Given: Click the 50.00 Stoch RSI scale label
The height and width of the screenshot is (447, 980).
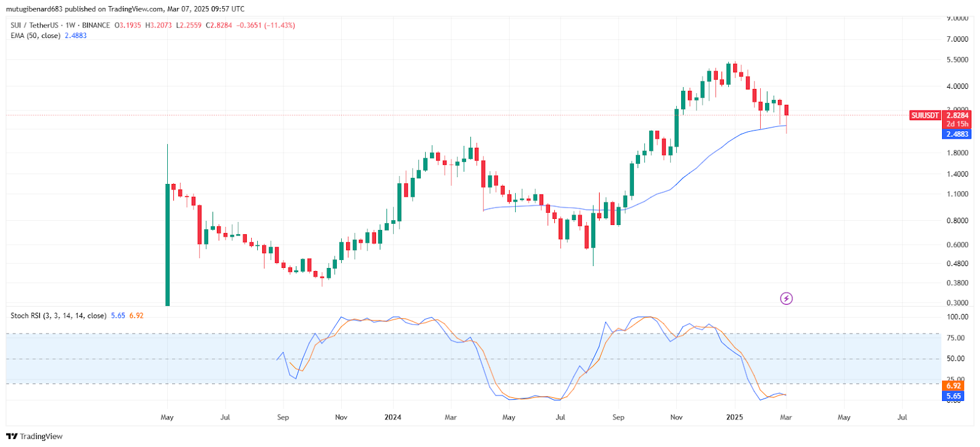Looking at the screenshot, I should pos(956,359).
